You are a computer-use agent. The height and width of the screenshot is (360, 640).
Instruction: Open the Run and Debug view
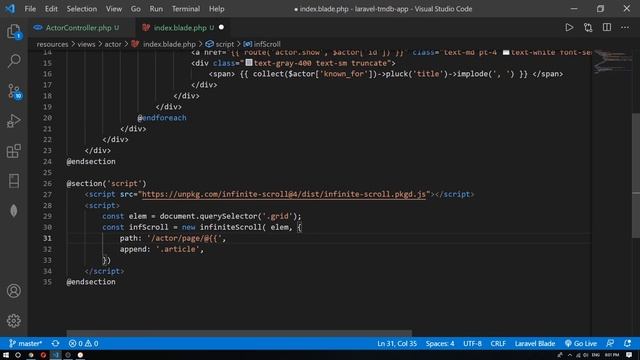click(x=13, y=121)
